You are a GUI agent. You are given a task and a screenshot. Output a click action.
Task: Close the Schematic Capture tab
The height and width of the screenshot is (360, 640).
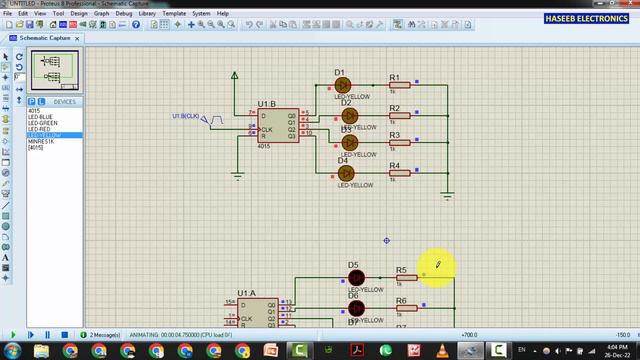[x=77, y=38]
